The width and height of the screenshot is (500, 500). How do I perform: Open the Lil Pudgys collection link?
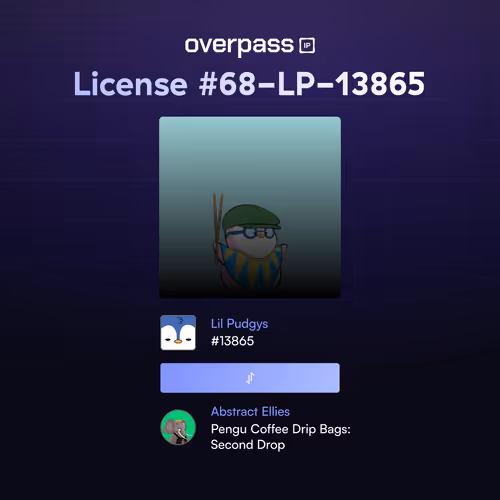[239, 324]
